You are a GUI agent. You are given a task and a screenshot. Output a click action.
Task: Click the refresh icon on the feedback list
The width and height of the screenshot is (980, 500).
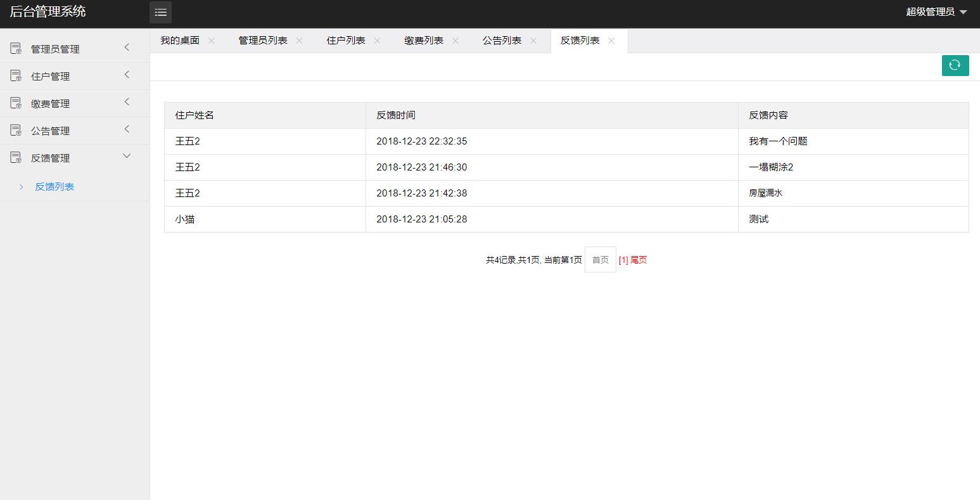tap(955, 65)
